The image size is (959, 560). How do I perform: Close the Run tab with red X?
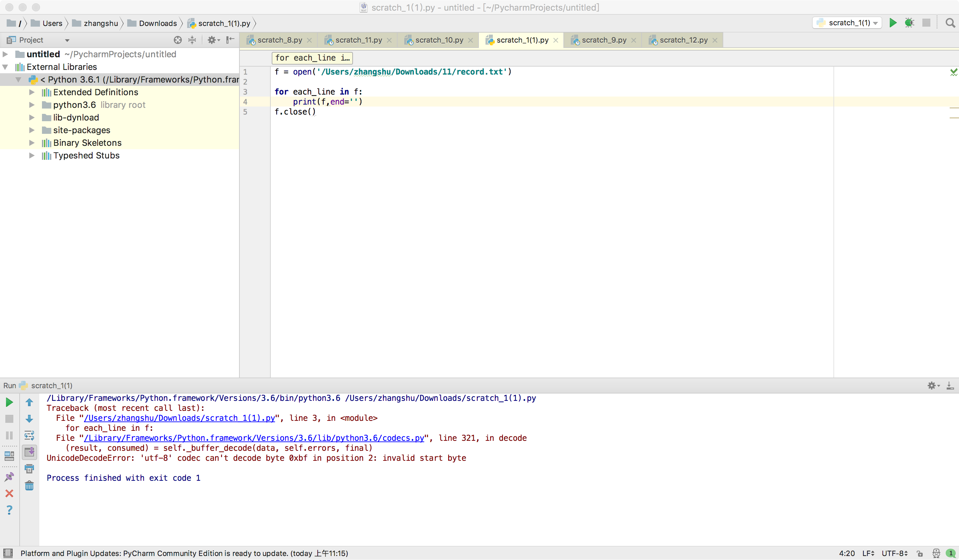point(10,494)
